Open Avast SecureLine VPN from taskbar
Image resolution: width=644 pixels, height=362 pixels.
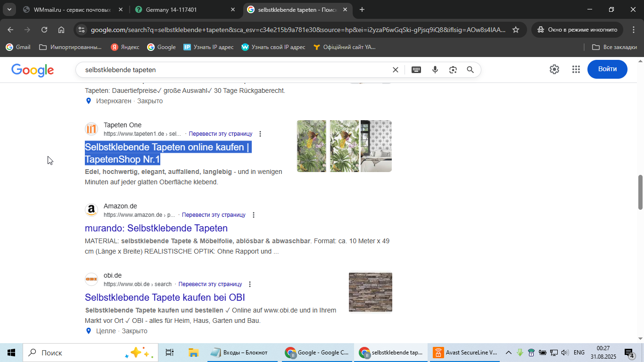[x=465, y=353]
